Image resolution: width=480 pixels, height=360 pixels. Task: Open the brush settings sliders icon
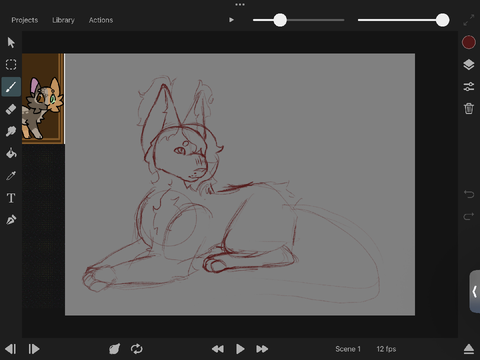pyautogui.click(x=469, y=87)
